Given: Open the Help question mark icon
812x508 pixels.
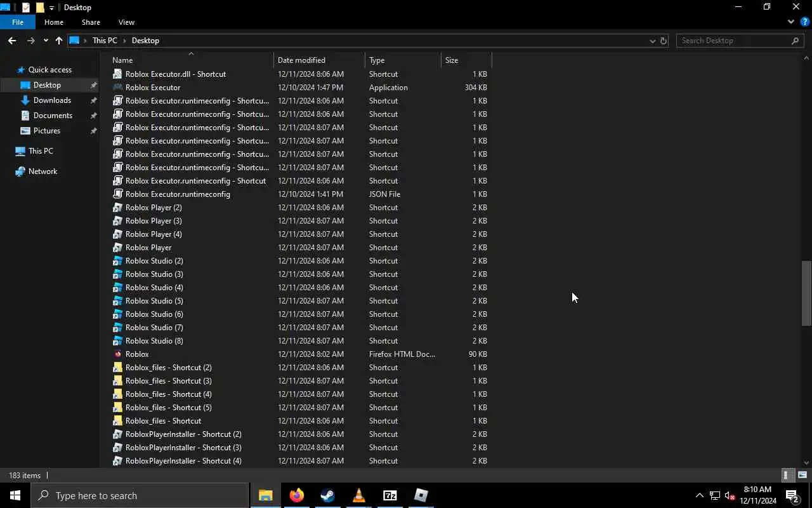Looking at the screenshot, I should [x=804, y=22].
